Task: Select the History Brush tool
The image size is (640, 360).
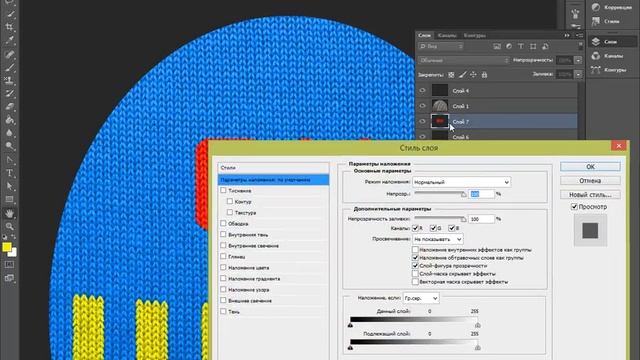Action: (x=9, y=93)
